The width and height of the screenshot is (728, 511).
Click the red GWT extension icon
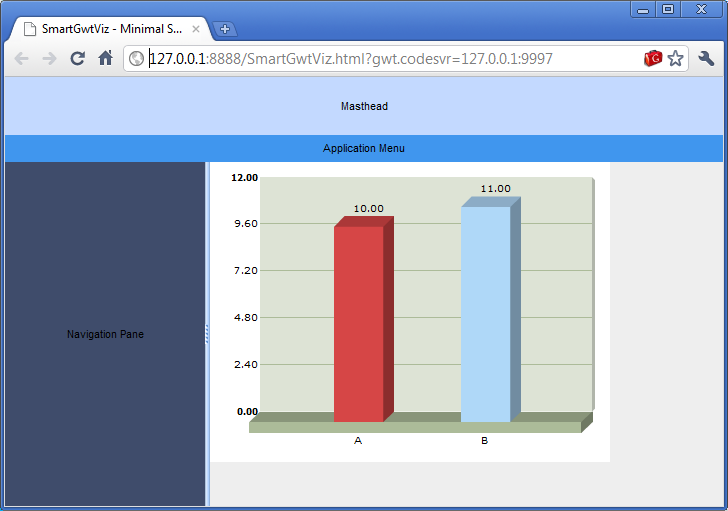click(x=653, y=59)
